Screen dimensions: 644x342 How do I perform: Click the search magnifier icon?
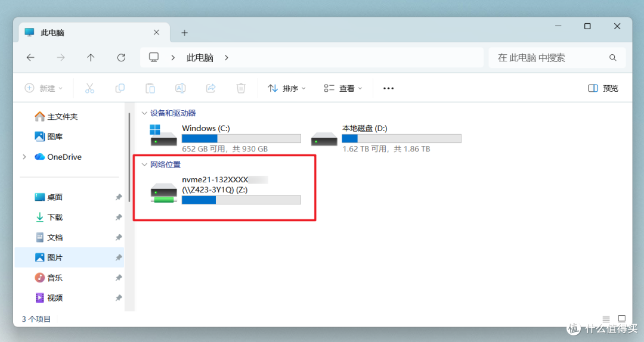[x=613, y=57]
